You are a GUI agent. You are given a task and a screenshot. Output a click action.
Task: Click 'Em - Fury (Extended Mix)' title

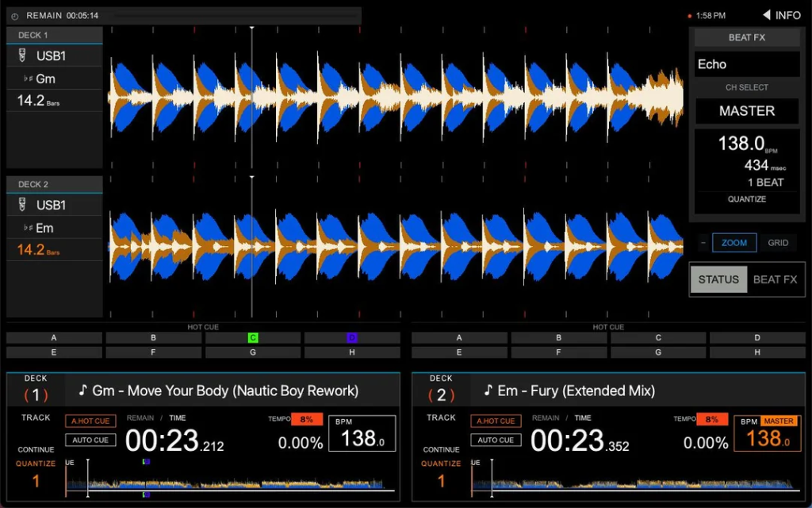click(x=576, y=391)
